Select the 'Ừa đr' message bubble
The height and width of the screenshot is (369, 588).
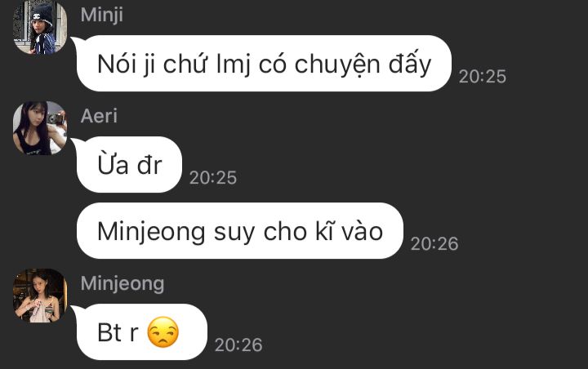129,165
